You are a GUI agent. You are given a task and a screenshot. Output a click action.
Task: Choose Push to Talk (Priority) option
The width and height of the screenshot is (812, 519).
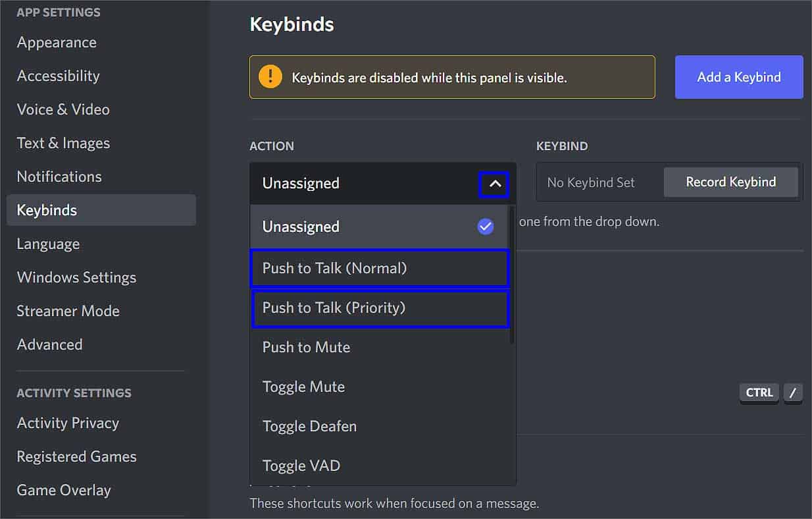point(380,308)
